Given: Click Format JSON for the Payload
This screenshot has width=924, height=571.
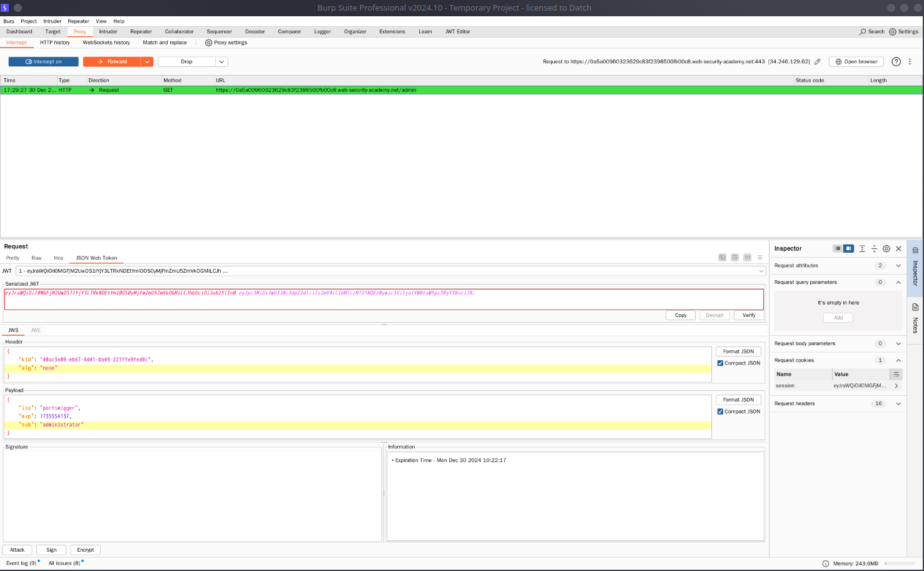Looking at the screenshot, I should (x=738, y=400).
